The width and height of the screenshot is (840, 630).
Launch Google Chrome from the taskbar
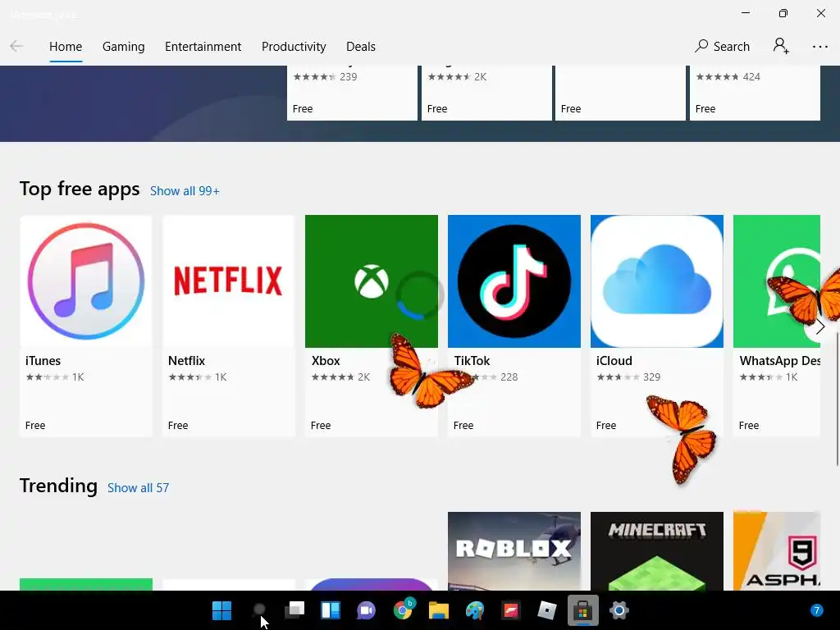click(x=403, y=609)
